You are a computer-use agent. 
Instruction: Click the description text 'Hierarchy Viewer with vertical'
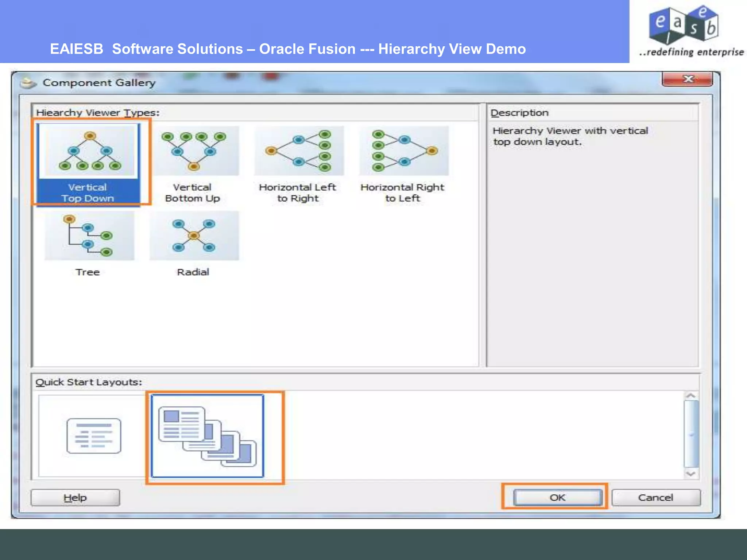coord(570,131)
